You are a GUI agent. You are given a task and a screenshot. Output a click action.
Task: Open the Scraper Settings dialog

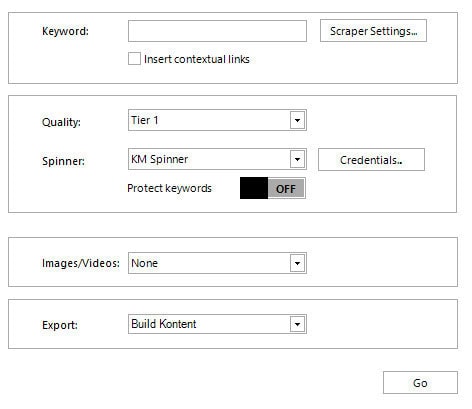(373, 31)
